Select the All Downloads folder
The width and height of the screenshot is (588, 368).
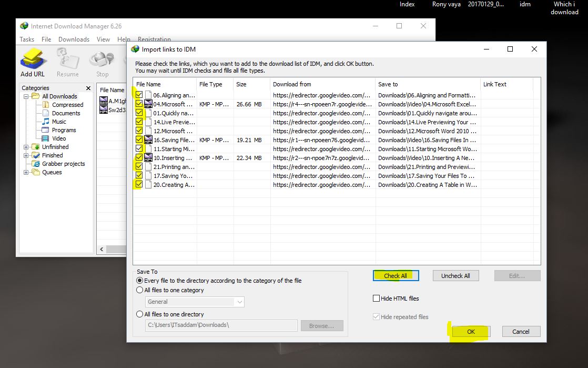coord(59,96)
